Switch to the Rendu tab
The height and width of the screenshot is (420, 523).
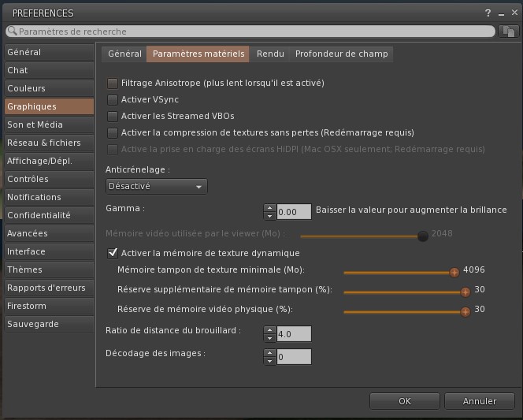(270, 54)
